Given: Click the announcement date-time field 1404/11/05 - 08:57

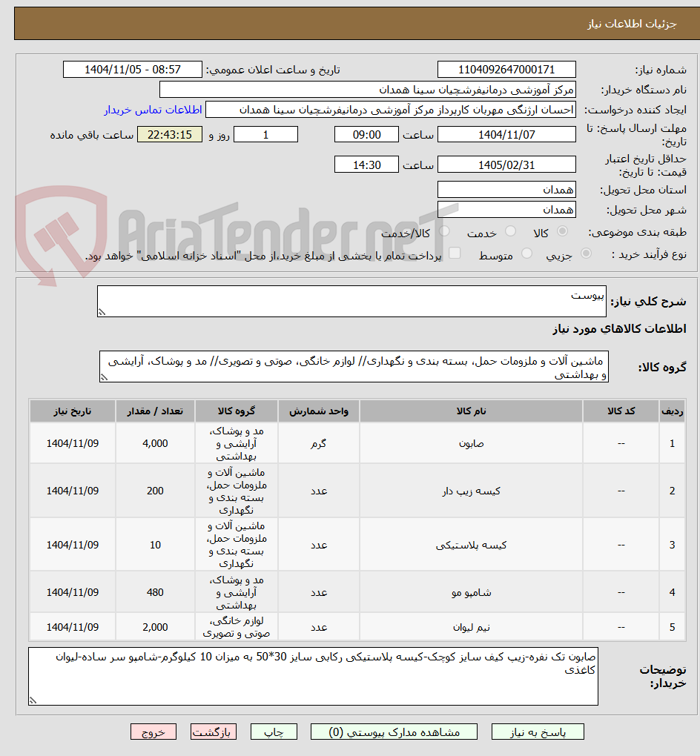Looking at the screenshot, I should pos(133,70).
